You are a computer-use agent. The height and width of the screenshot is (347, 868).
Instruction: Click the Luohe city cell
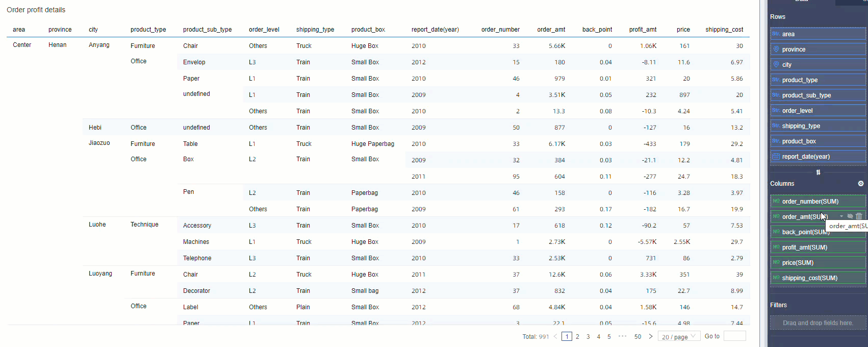pos(97,225)
